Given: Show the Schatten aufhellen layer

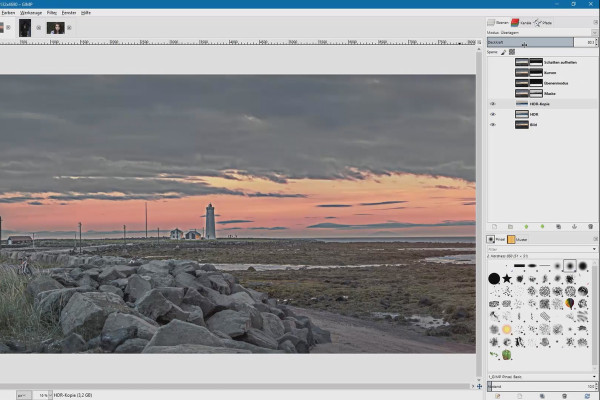Looking at the screenshot, I should coord(493,62).
